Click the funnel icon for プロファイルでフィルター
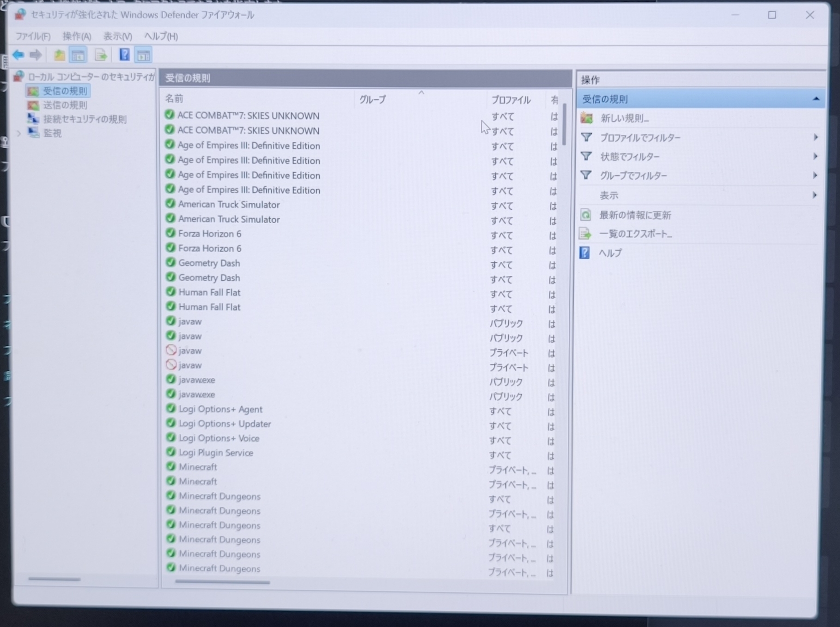 586,137
